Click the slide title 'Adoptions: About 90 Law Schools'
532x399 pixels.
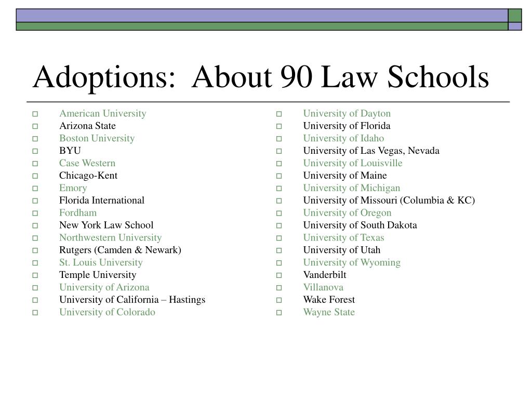tap(261, 77)
